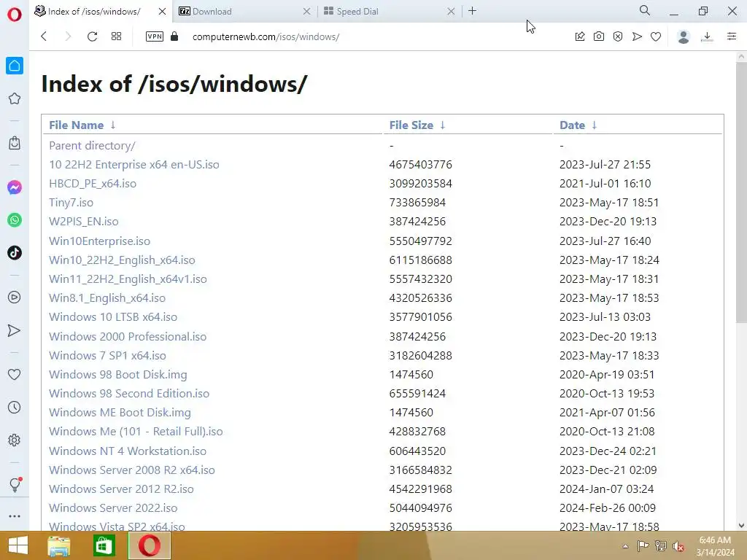Go back to previous page

coord(44,36)
